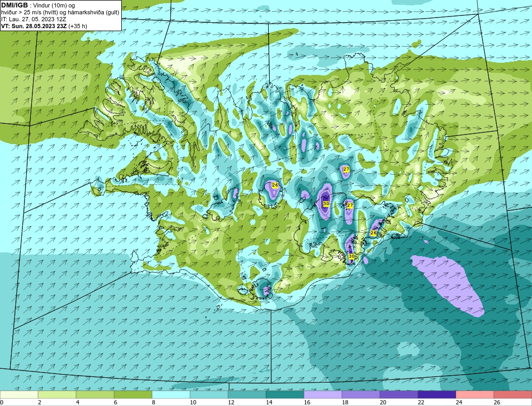Click yellow gust label 27 north of Vatnajökull
532x406 pixels.
click(346, 169)
